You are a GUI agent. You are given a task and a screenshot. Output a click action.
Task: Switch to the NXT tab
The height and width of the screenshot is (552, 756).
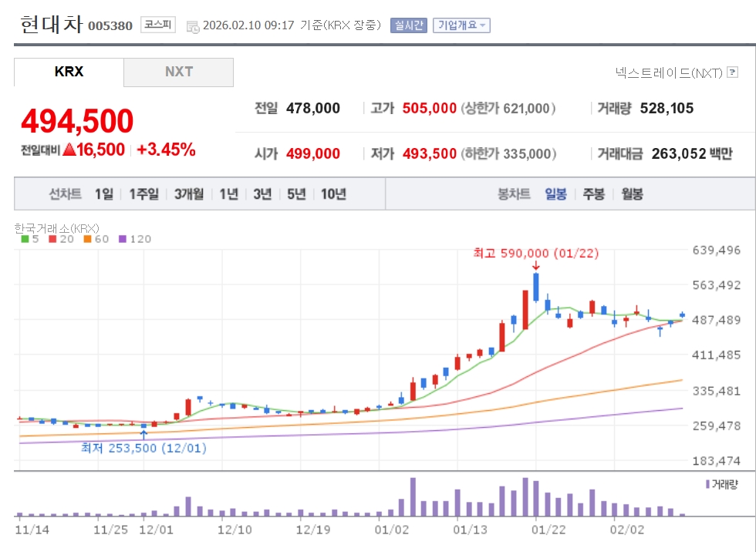(x=178, y=72)
